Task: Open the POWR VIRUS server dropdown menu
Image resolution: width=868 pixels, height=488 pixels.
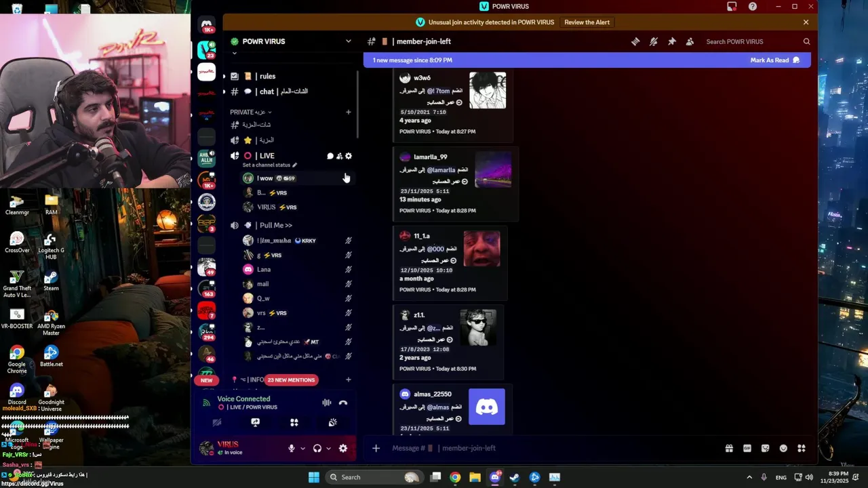Action: pos(349,41)
